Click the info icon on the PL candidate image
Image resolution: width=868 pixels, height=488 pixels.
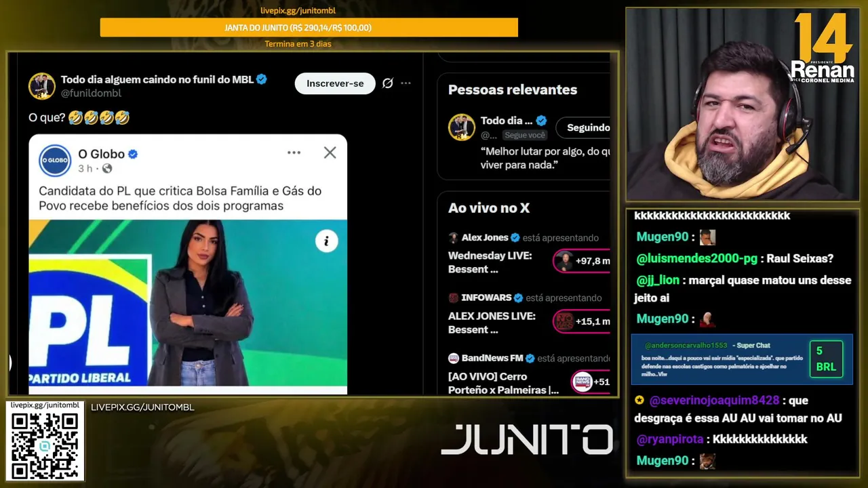coord(326,241)
